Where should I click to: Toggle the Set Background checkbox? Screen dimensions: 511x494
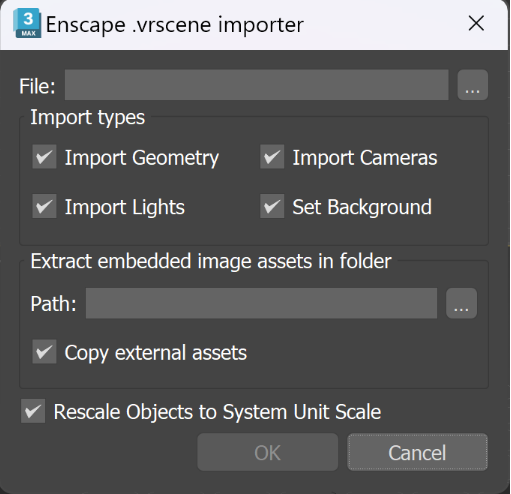(x=272, y=206)
